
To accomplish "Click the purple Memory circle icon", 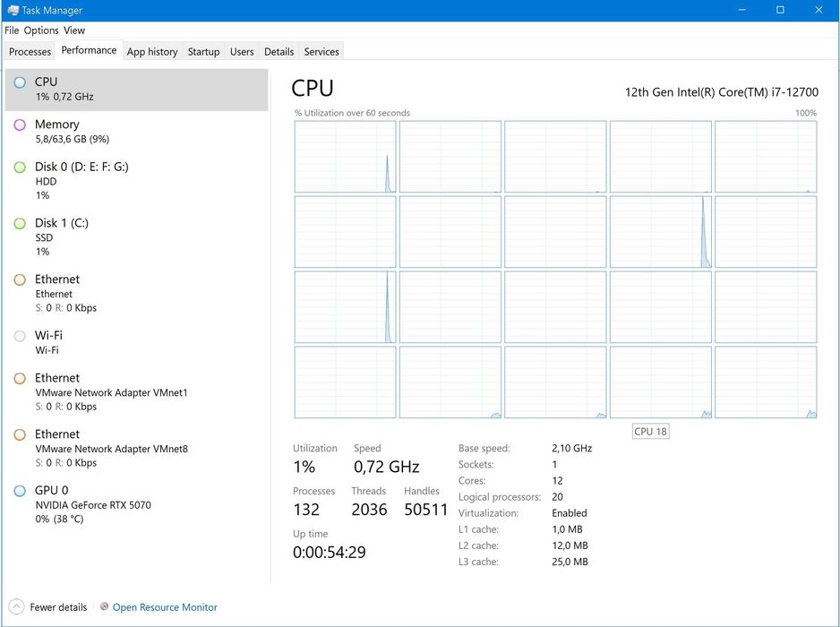I will (20, 125).
